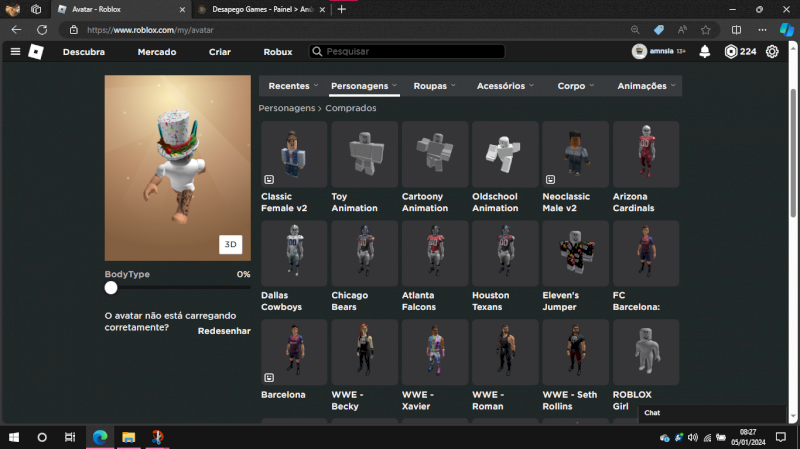The image size is (800, 449).
Task: Open the Robux balance icon
Action: (x=731, y=52)
